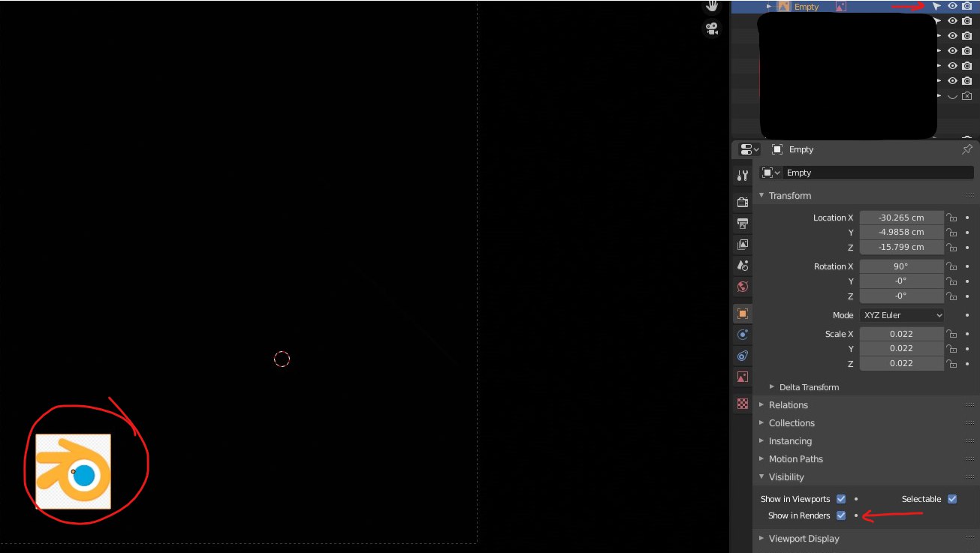Uncheck the Selectable checkbox

coord(952,499)
